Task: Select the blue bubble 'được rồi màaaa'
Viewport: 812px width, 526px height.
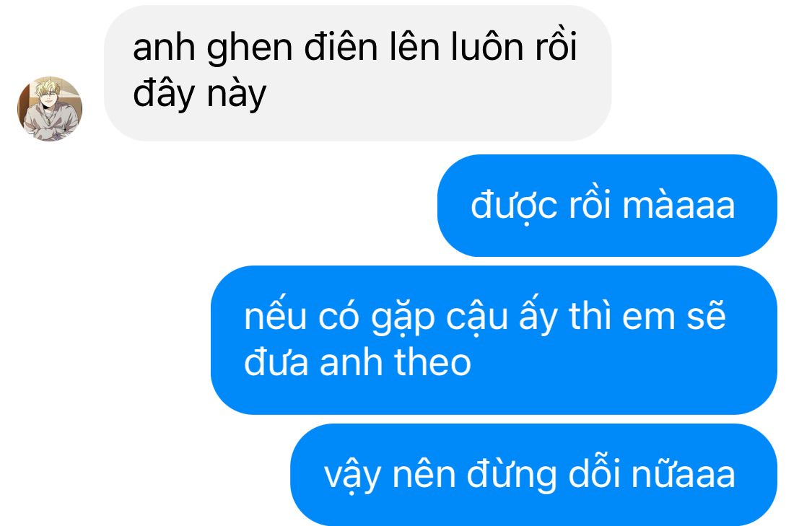Action: 608,206
